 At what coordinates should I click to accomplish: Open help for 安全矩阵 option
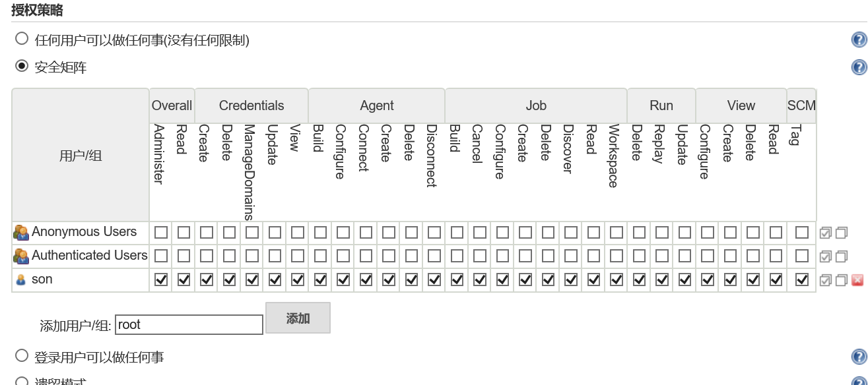click(859, 67)
